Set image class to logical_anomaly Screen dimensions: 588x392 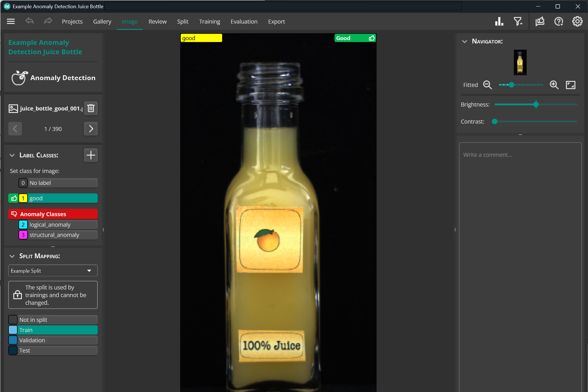pyautogui.click(x=58, y=224)
